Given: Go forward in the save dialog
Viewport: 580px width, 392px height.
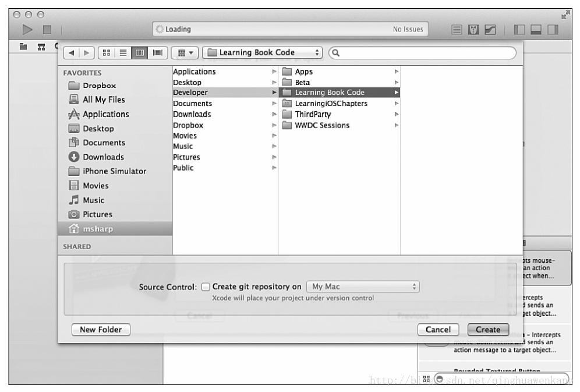Looking at the screenshot, I should pyautogui.click(x=87, y=53).
